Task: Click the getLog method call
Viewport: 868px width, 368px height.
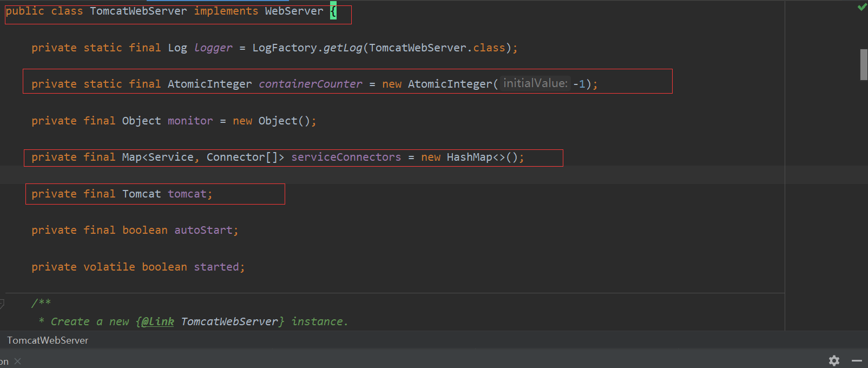Action: [x=343, y=48]
